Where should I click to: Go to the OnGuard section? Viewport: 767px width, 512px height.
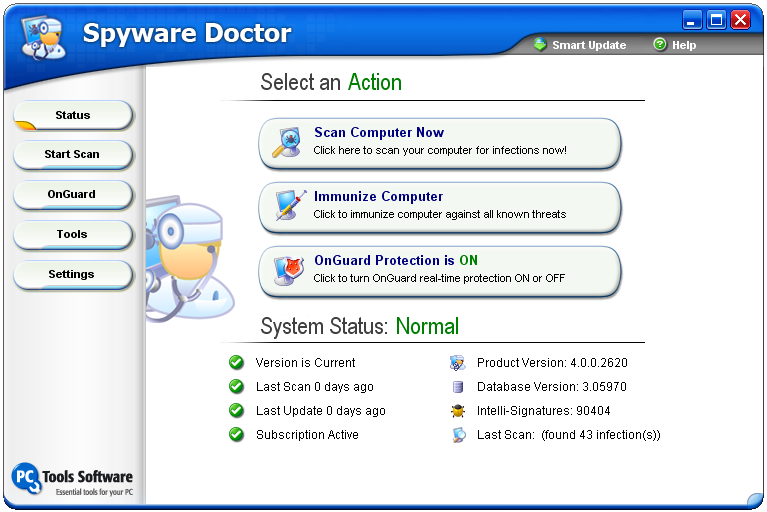pos(73,195)
